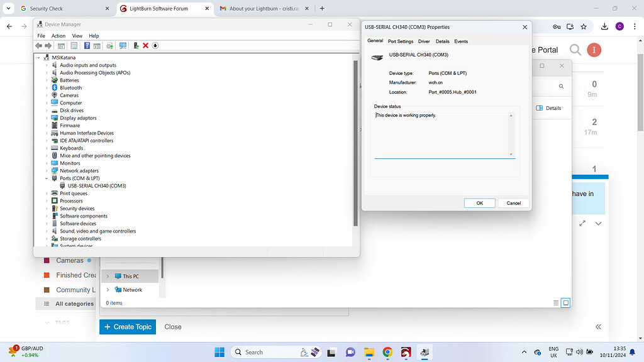Open the View menu in Device Manager
Screen dimensions: 644x362
[x=77, y=36]
